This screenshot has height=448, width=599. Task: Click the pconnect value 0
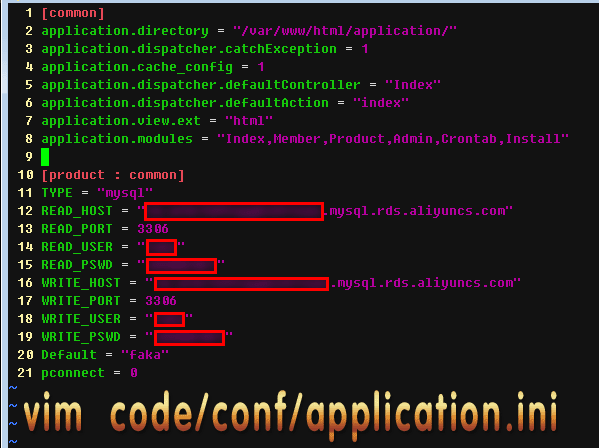[134, 373]
